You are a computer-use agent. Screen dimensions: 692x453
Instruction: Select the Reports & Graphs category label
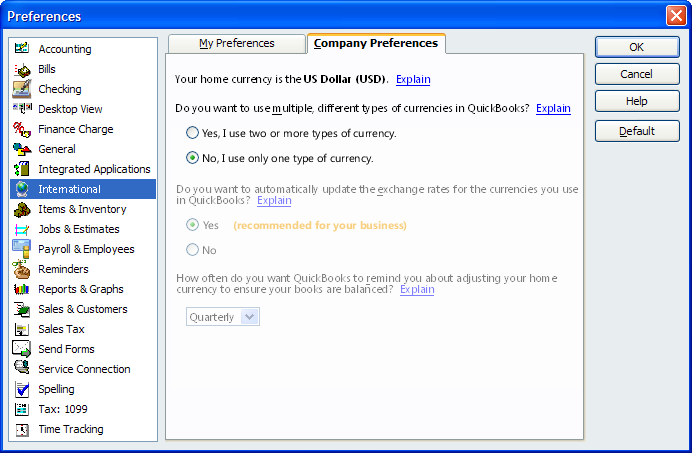[x=81, y=289]
